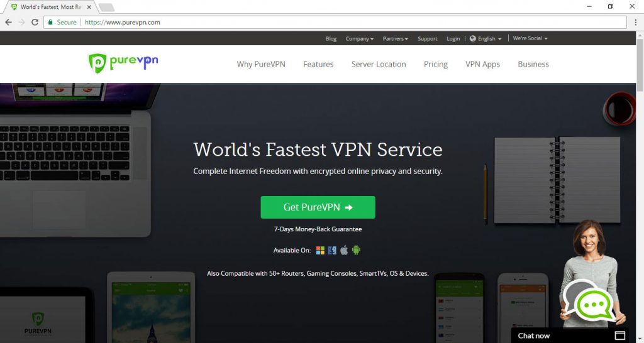Click the PureVPN logo
This screenshot has height=343, width=644.
[123, 63]
